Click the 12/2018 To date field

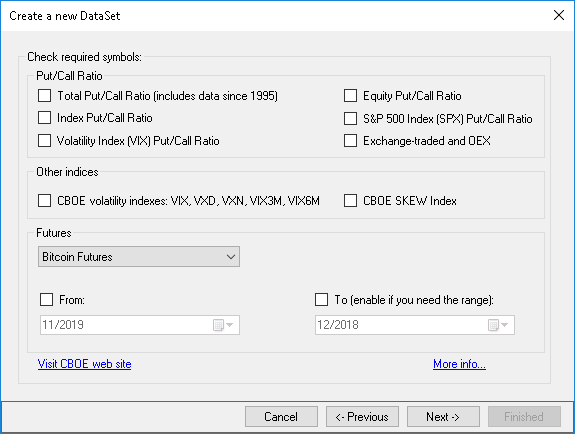point(415,325)
